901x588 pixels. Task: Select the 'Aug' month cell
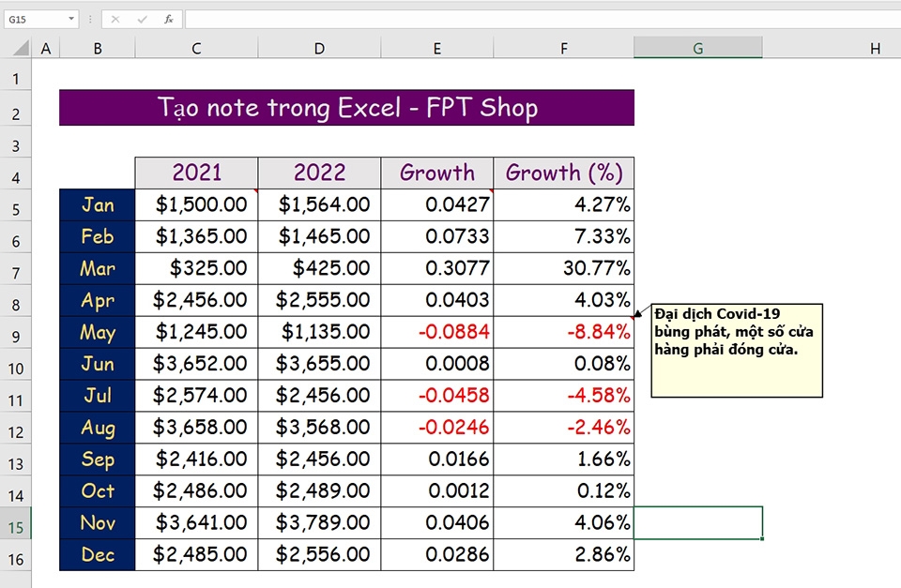[x=98, y=428]
